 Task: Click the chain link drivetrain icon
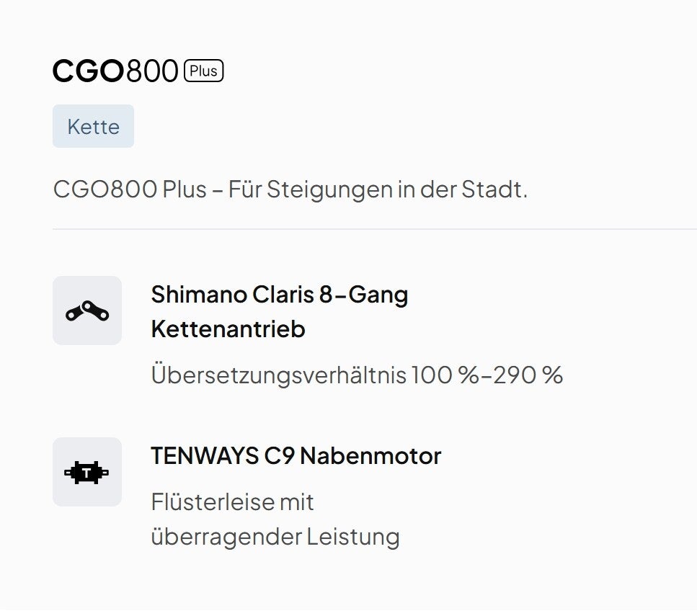coord(87,311)
